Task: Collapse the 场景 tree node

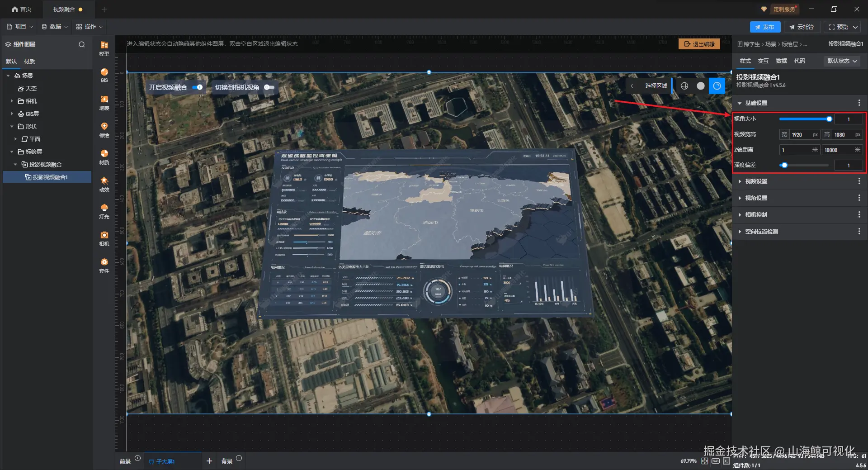Action: click(8, 76)
